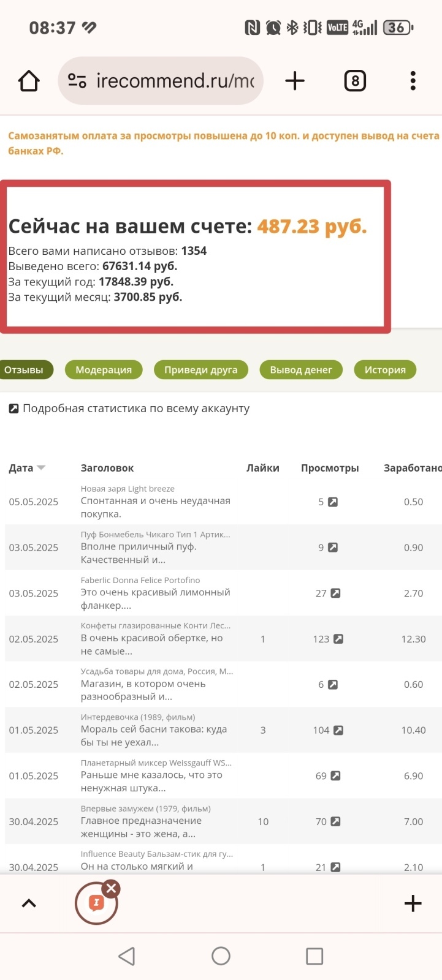Tap the browser home icon
442x980 pixels.
pyautogui.click(x=29, y=81)
